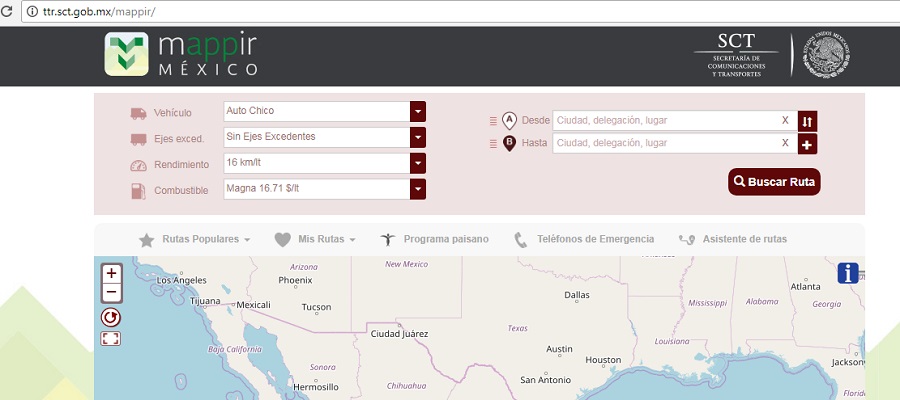
Task: Open the blue map information icon
Action: (848, 272)
